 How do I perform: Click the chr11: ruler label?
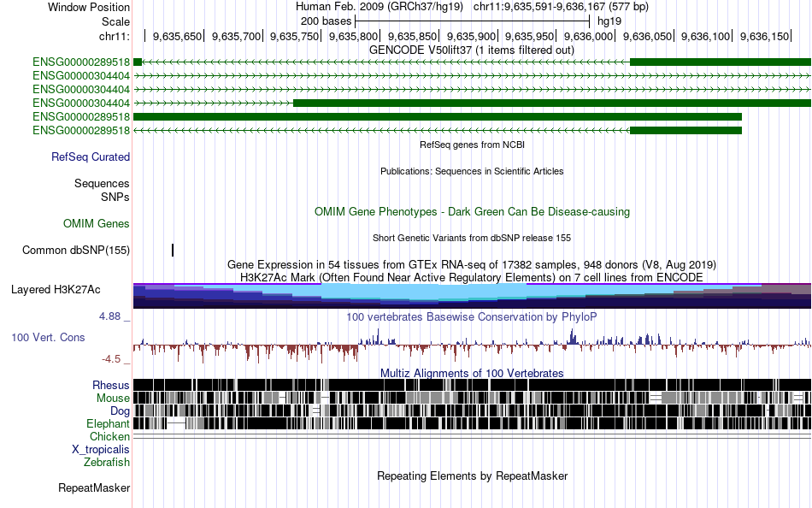tap(114, 36)
